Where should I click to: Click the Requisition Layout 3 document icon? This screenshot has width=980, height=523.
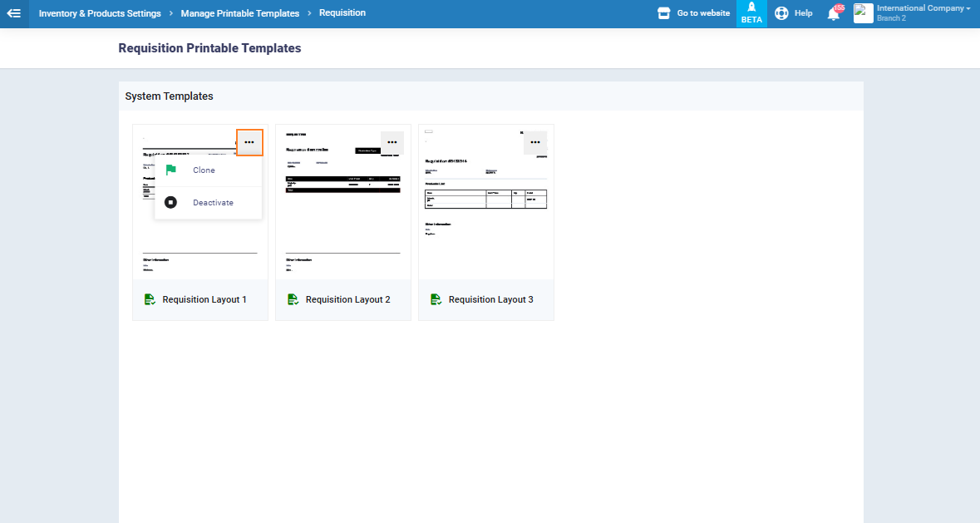tap(436, 299)
